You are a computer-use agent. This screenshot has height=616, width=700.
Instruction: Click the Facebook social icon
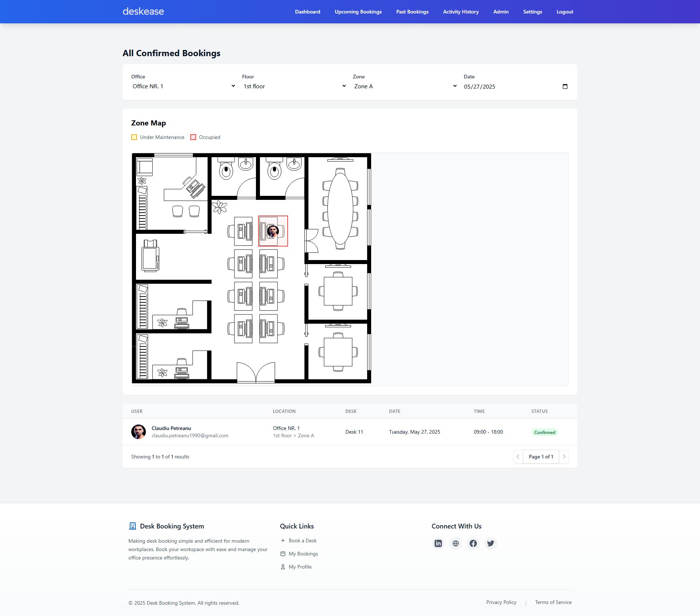click(x=473, y=543)
